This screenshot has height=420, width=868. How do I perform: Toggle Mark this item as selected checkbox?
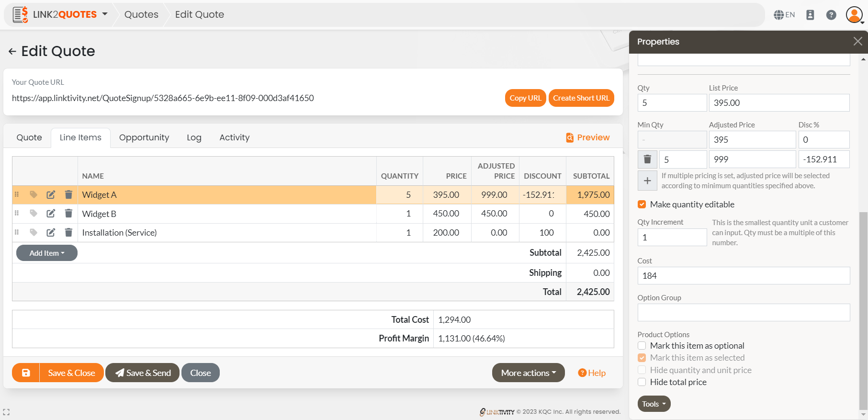coord(642,358)
